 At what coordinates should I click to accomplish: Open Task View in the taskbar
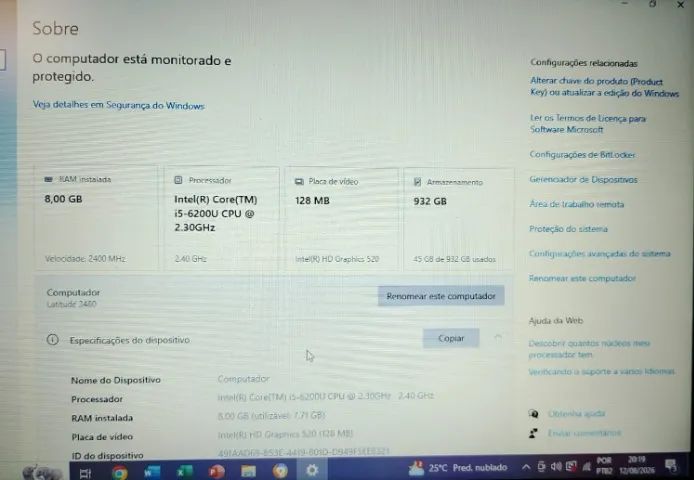coord(85,473)
